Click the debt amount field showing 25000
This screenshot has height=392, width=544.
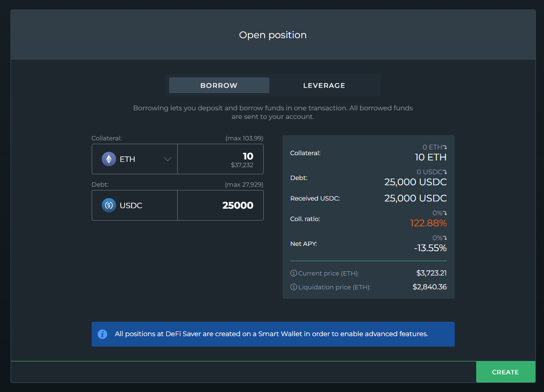220,205
